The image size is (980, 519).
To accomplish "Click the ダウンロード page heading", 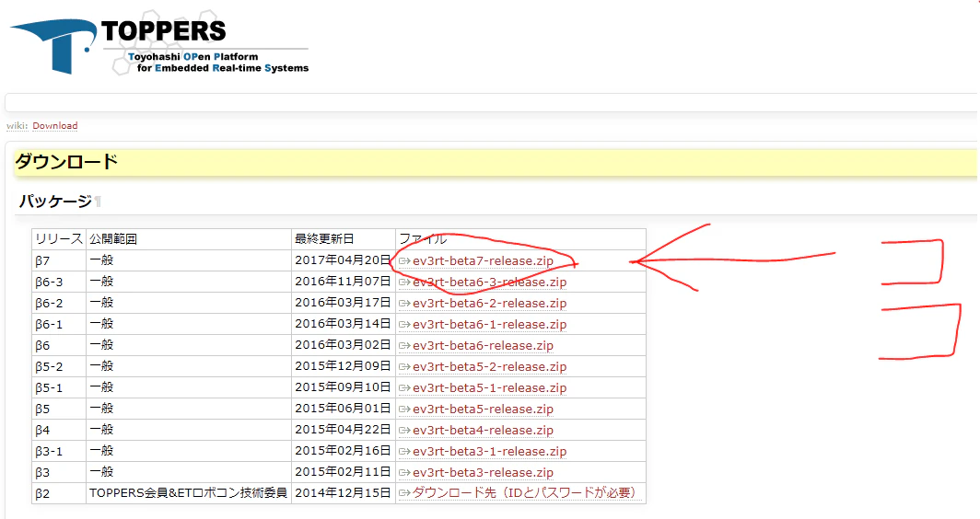I will (x=66, y=162).
